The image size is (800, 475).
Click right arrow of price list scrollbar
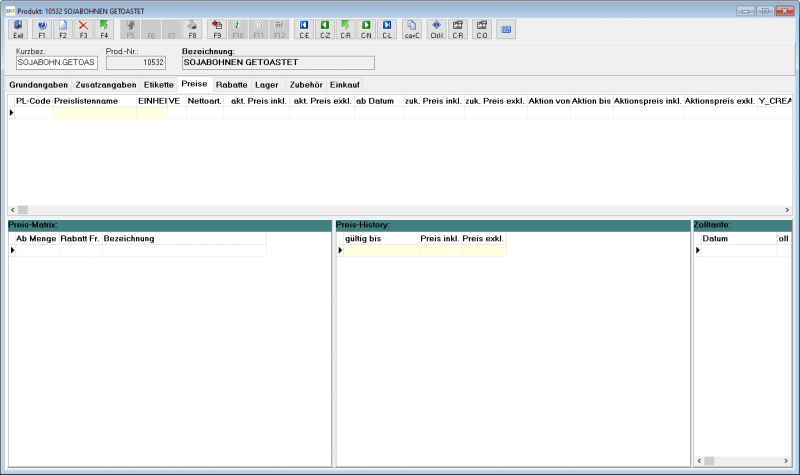tap(787, 210)
